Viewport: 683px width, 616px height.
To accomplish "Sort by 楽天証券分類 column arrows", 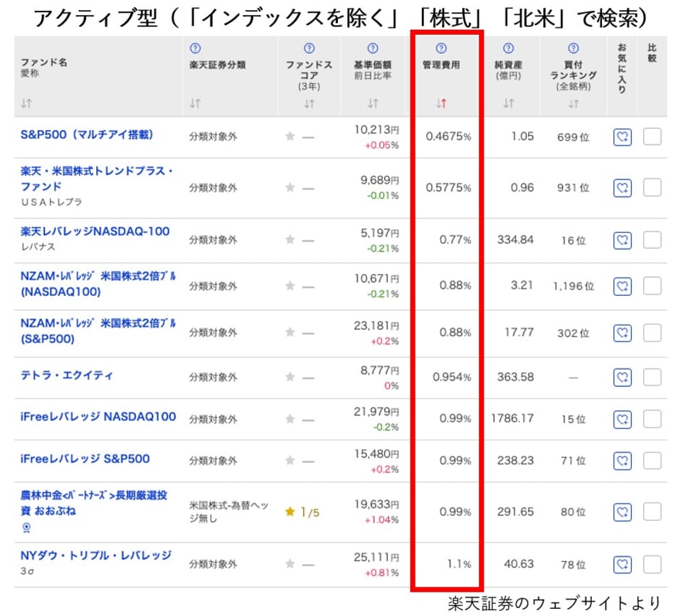I will click(195, 103).
